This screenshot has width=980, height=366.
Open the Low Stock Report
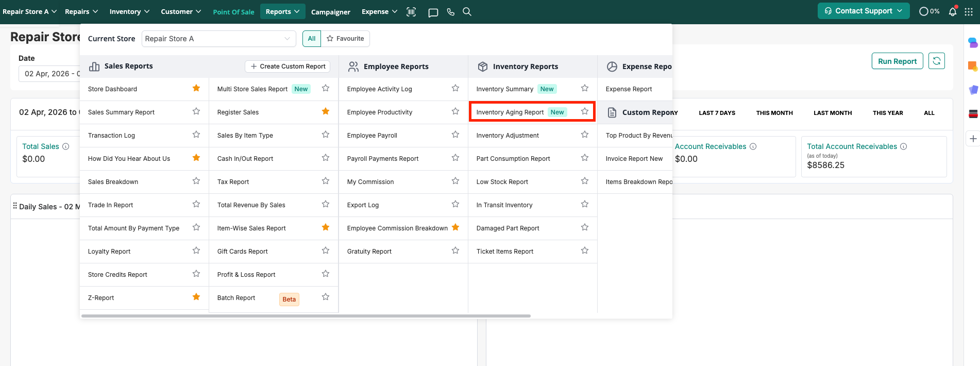click(x=502, y=182)
